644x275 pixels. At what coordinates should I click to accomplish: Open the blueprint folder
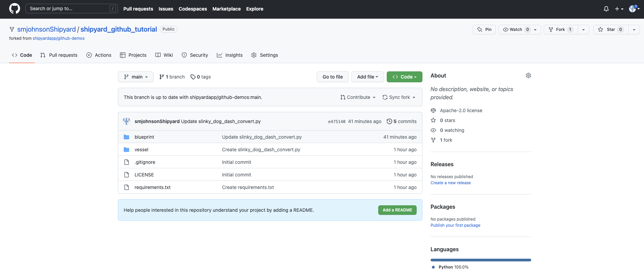click(x=144, y=137)
